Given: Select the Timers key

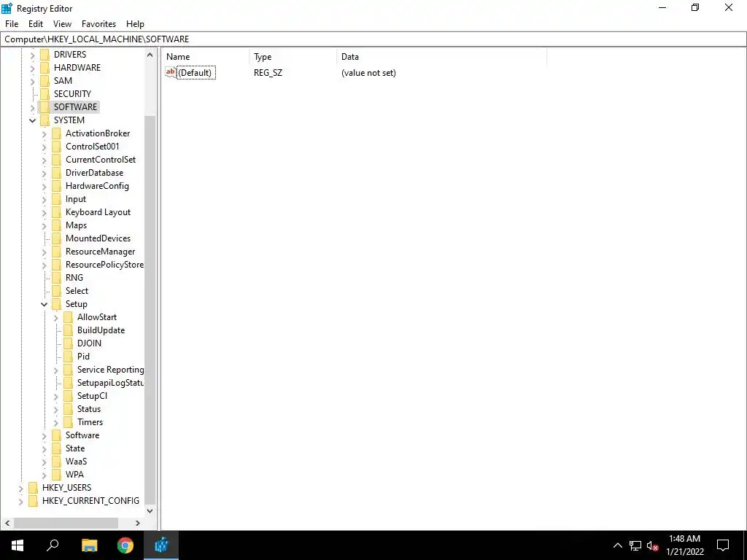Looking at the screenshot, I should coord(90,422).
